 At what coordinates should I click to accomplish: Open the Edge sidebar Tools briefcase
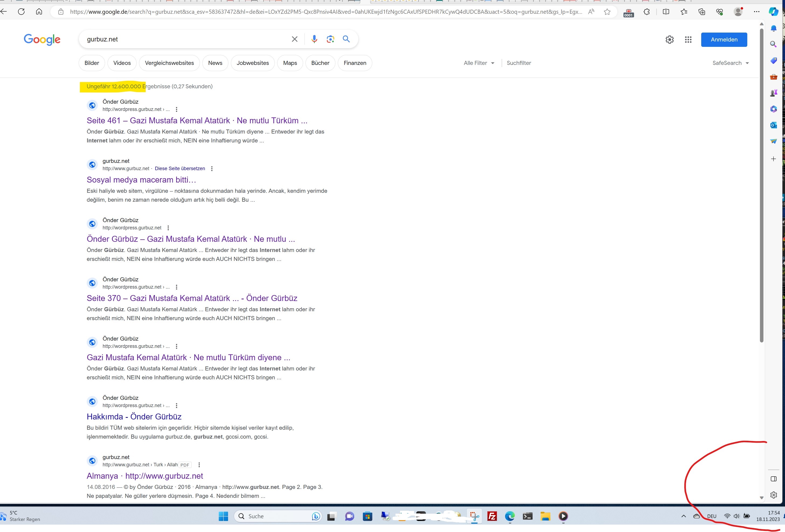773,77
